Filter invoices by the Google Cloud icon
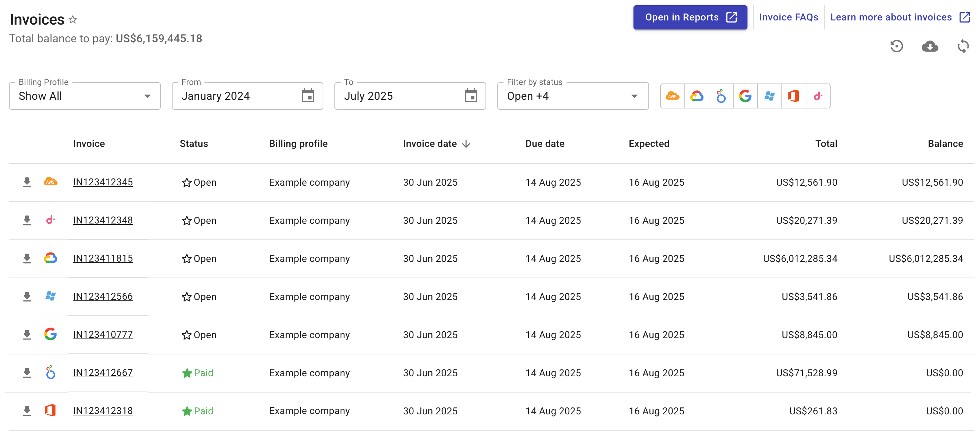This screenshot has height=431, width=980. tap(697, 96)
